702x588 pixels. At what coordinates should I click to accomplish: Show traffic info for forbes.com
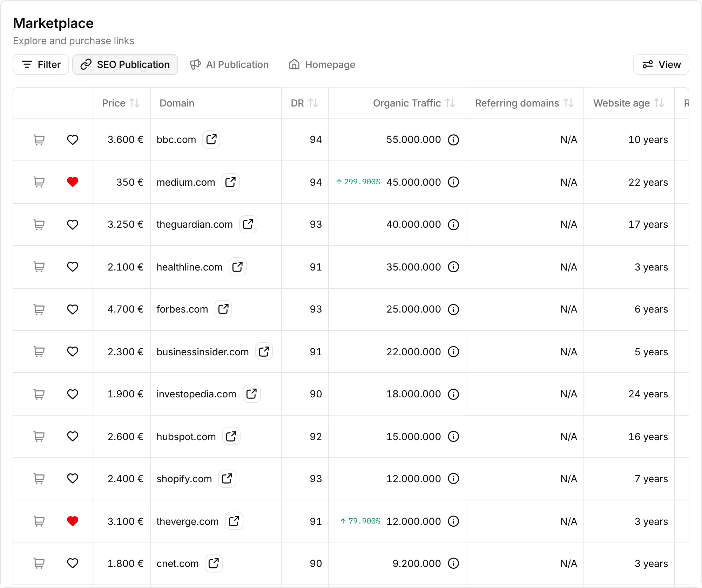[453, 309]
